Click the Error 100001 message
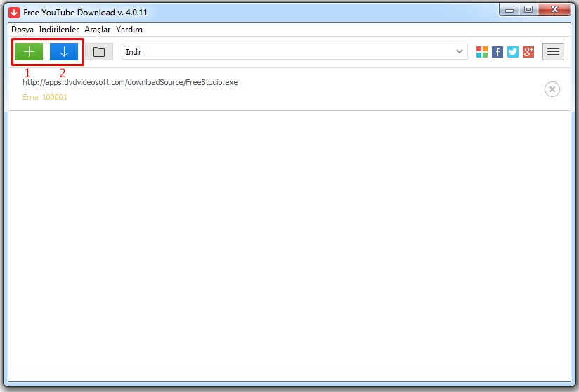This screenshot has width=579, height=392. coord(45,97)
